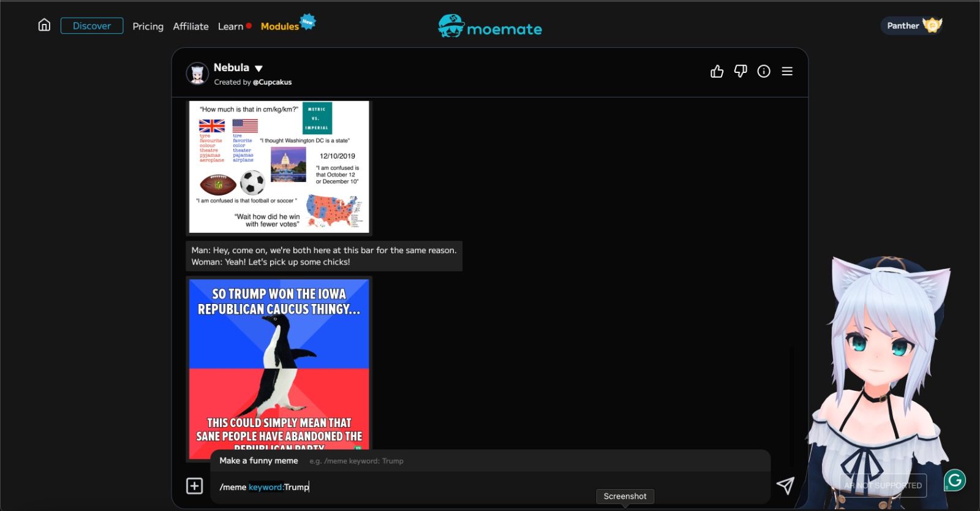Open the Discover page
The width and height of the screenshot is (980, 511).
pos(92,26)
